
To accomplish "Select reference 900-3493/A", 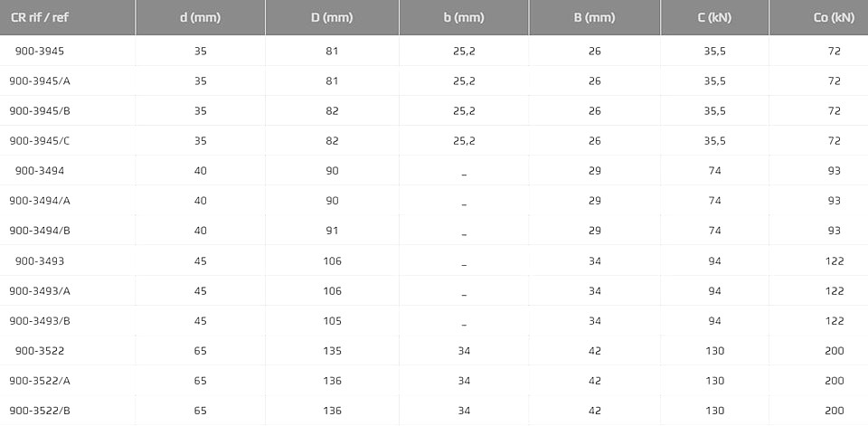I will [40, 291].
